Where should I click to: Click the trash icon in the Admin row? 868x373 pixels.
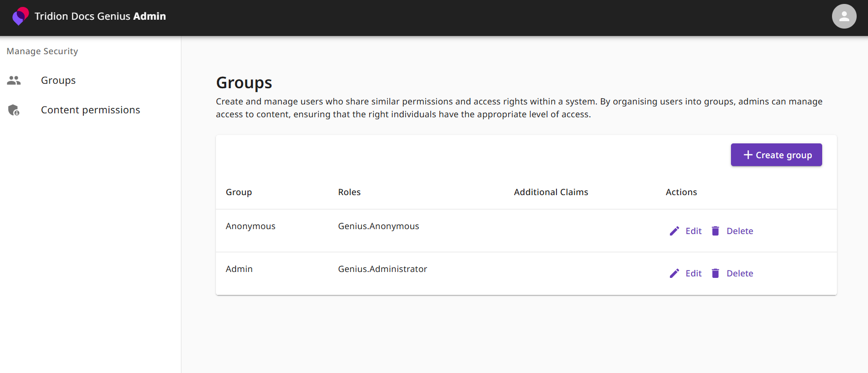(715, 273)
